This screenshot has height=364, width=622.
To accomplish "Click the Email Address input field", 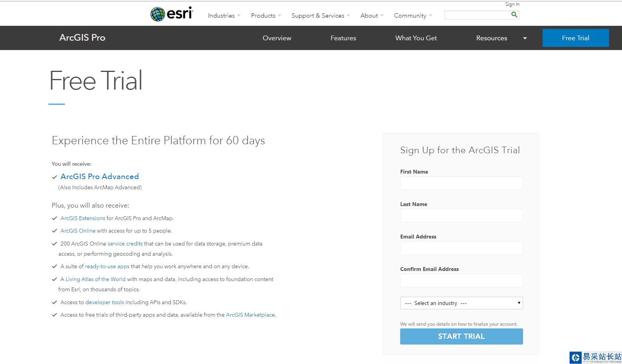I will point(462,248).
